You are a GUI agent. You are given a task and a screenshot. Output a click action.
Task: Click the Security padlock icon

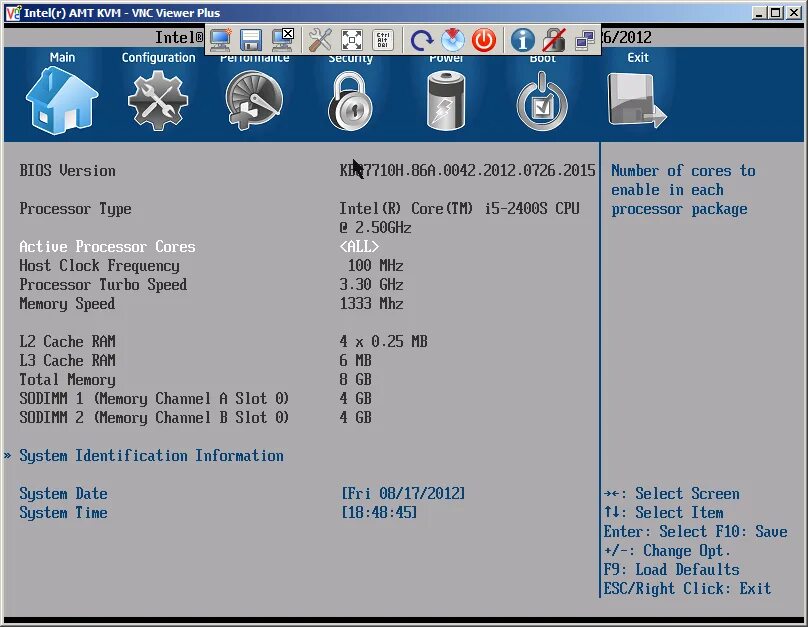pyautogui.click(x=350, y=100)
